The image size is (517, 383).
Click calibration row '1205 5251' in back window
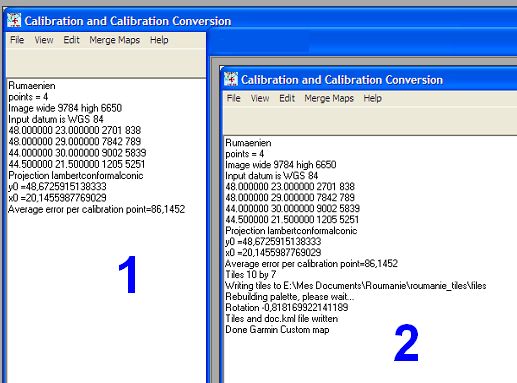click(x=77, y=164)
